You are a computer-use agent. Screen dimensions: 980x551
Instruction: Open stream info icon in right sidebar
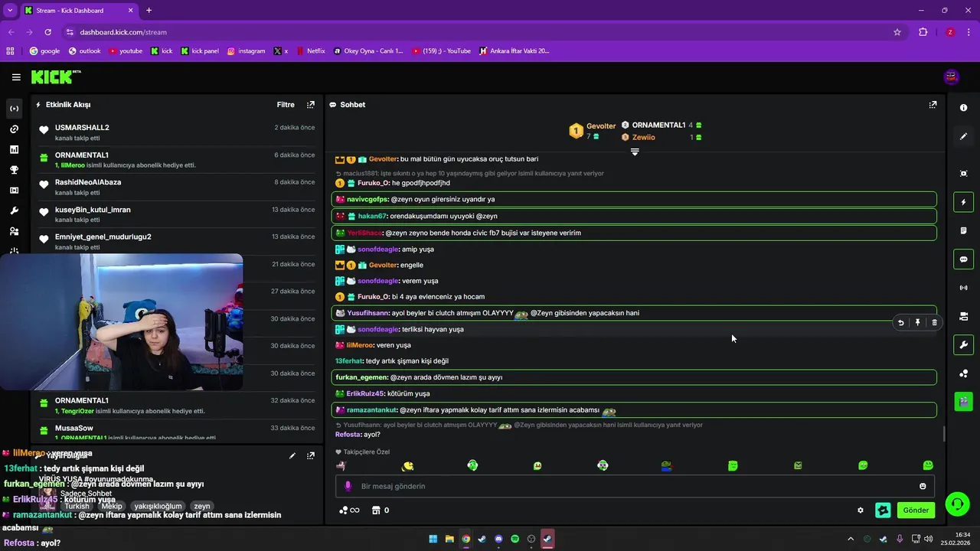[x=963, y=108]
